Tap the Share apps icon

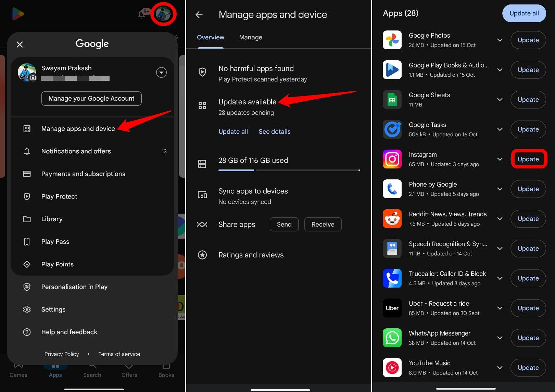click(202, 225)
